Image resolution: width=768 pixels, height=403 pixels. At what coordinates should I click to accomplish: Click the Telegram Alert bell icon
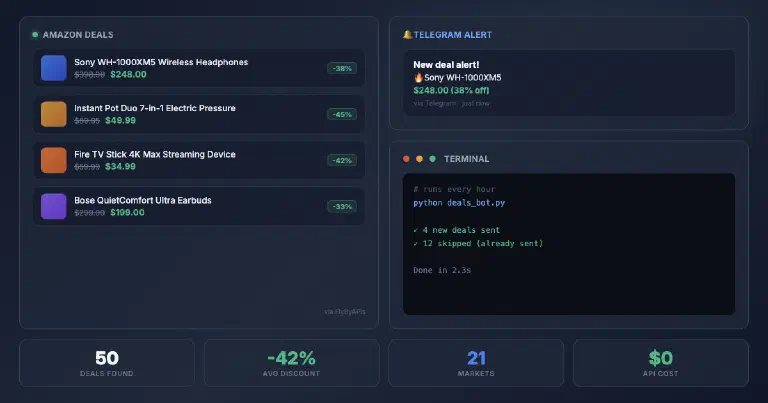pos(408,35)
